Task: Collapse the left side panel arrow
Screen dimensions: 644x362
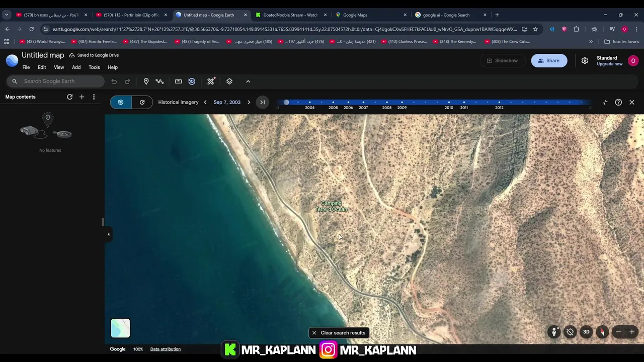Action: coord(108,234)
